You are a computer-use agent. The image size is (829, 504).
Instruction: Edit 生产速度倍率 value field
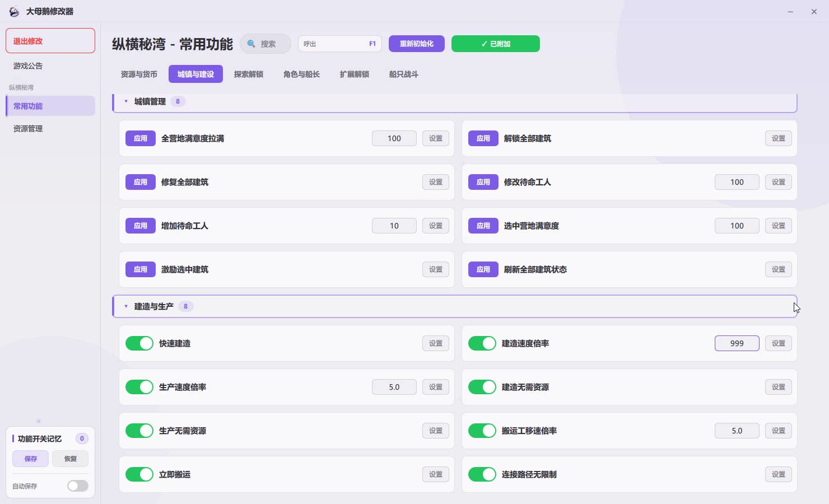coord(394,387)
